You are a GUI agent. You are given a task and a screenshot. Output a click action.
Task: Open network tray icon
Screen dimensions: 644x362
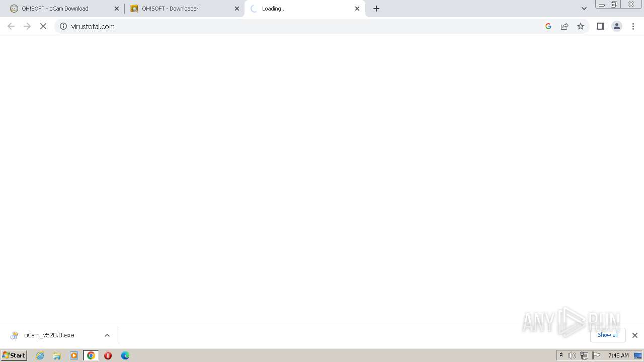pos(584,355)
